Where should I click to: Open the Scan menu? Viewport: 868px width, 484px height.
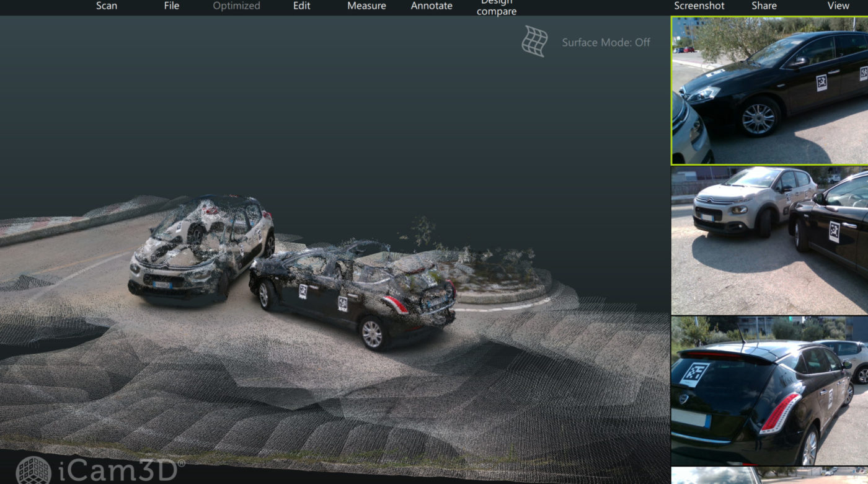click(107, 6)
